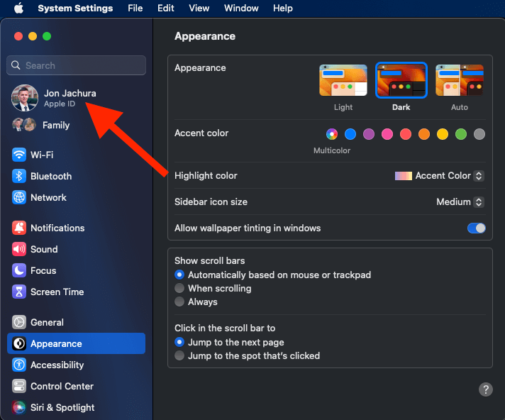Pick the pink accent color
The image size is (505, 420).
pyautogui.click(x=387, y=134)
